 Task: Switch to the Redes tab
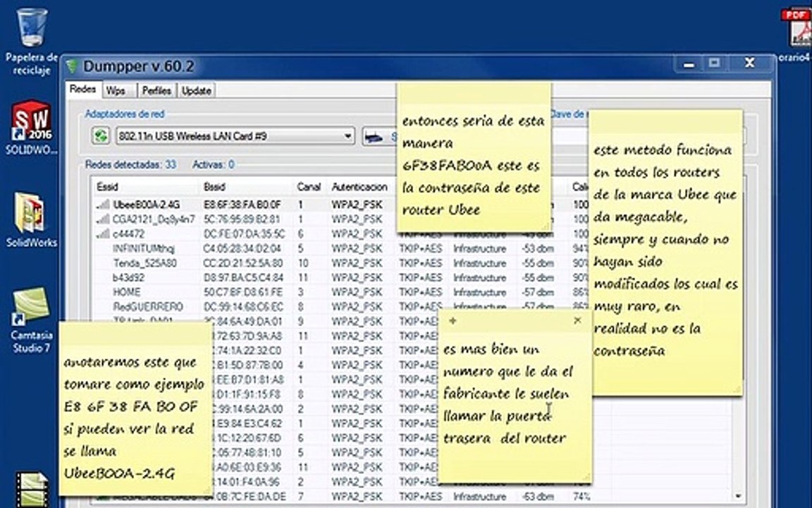pos(83,89)
